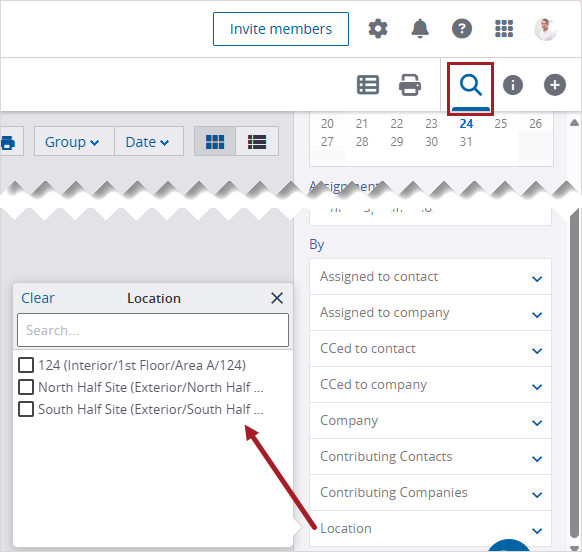The height and width of the screenshot is (552, 582).
Task: Select day 20 in calendar
Action: pyautogui.click(x=327, y=124)
